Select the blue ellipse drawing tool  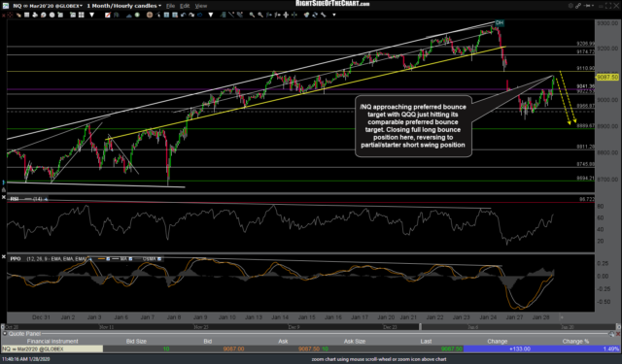[199, 15]
